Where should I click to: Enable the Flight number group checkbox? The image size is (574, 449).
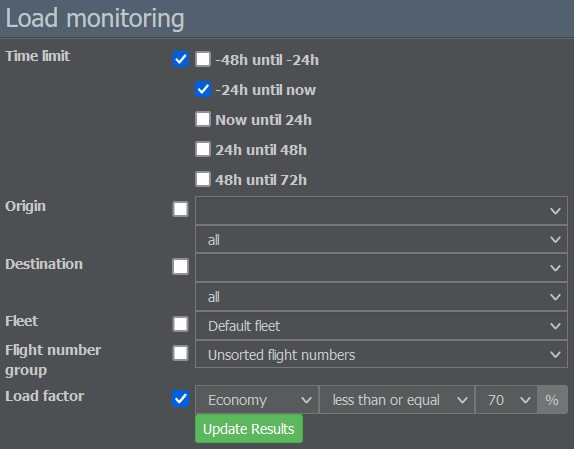(x=180, y=353)
